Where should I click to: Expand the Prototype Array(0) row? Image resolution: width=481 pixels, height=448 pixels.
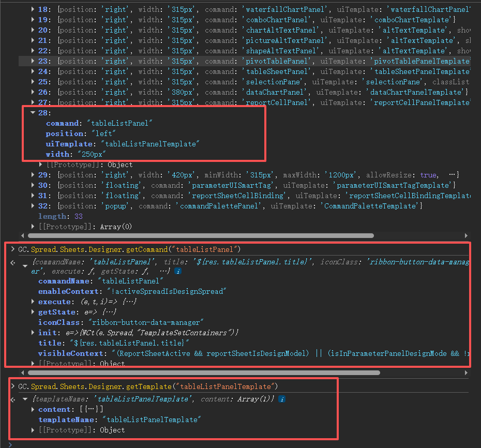tap(33, 227)
